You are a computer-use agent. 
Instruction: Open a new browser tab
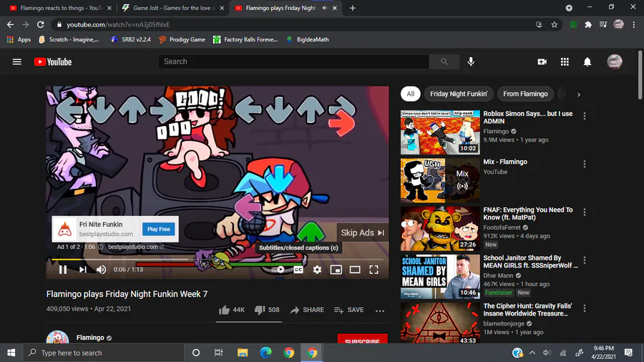coord(352,8)
